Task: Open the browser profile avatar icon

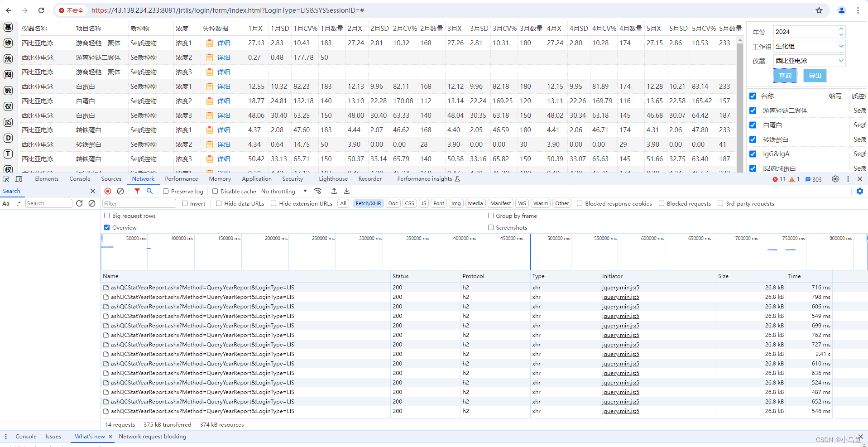Action: (842, 10)
